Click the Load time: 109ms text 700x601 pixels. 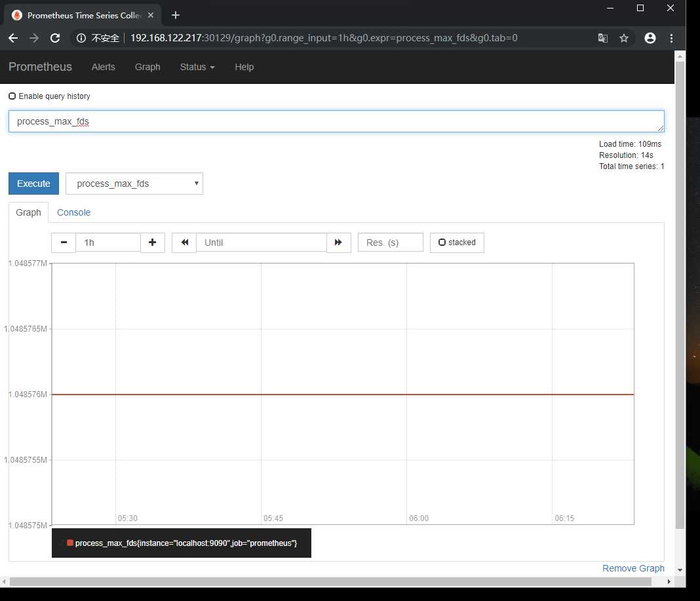point(630,144)
